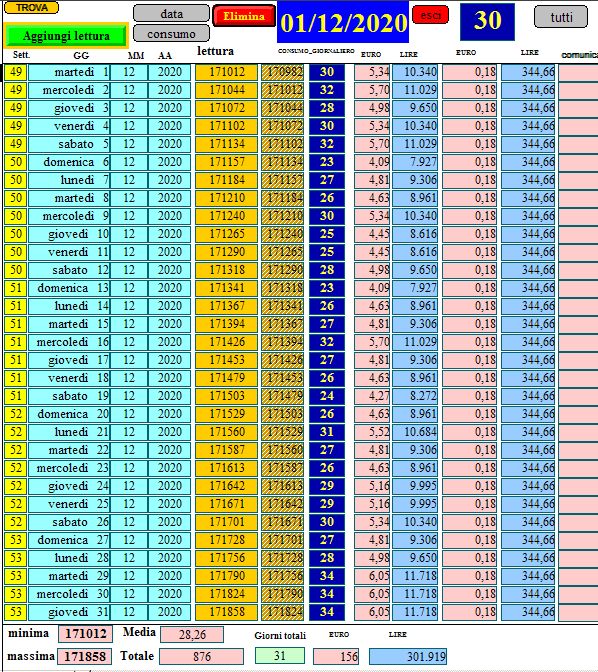This screenshot has width=598, height=672.
Task: Click the 01/12/2020 date display
Action: [x=343, y=22]
